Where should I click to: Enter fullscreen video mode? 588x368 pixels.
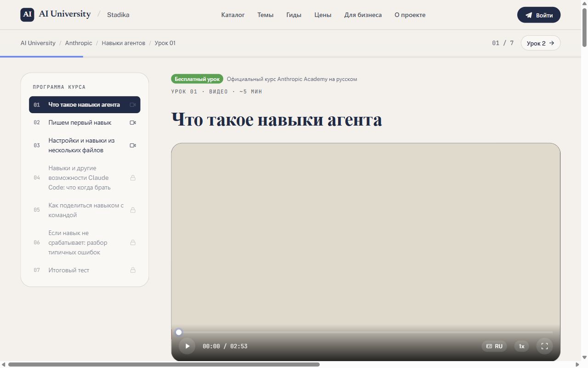pyautogui.click(x=545, y=346)
